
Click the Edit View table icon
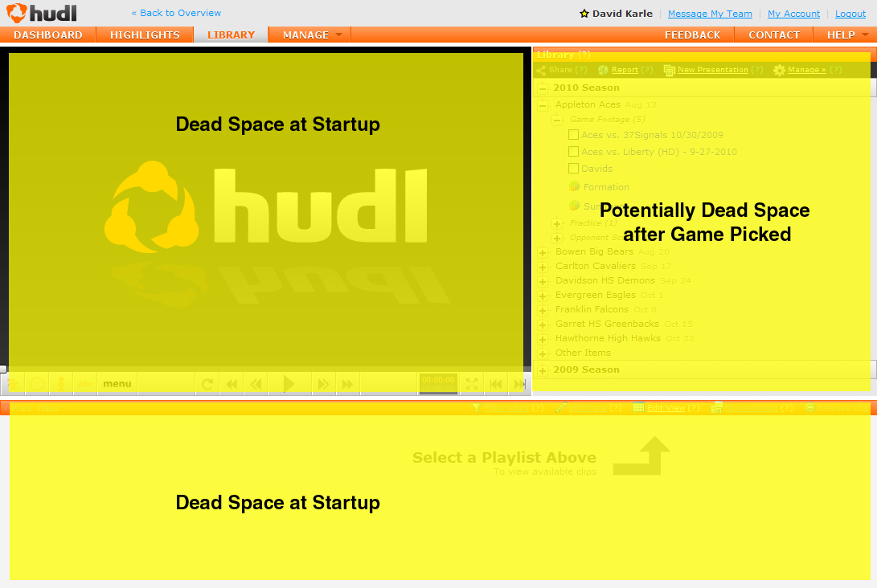[639, 407]
